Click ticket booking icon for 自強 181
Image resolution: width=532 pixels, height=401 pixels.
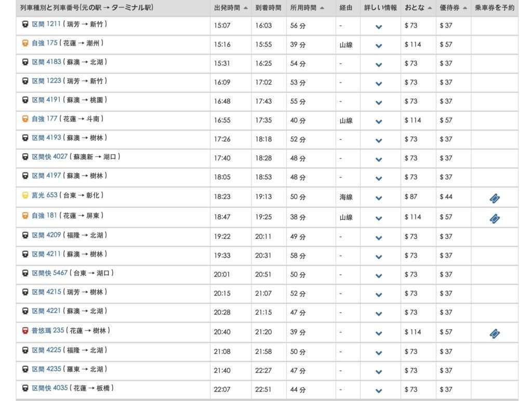coord(494,219)
